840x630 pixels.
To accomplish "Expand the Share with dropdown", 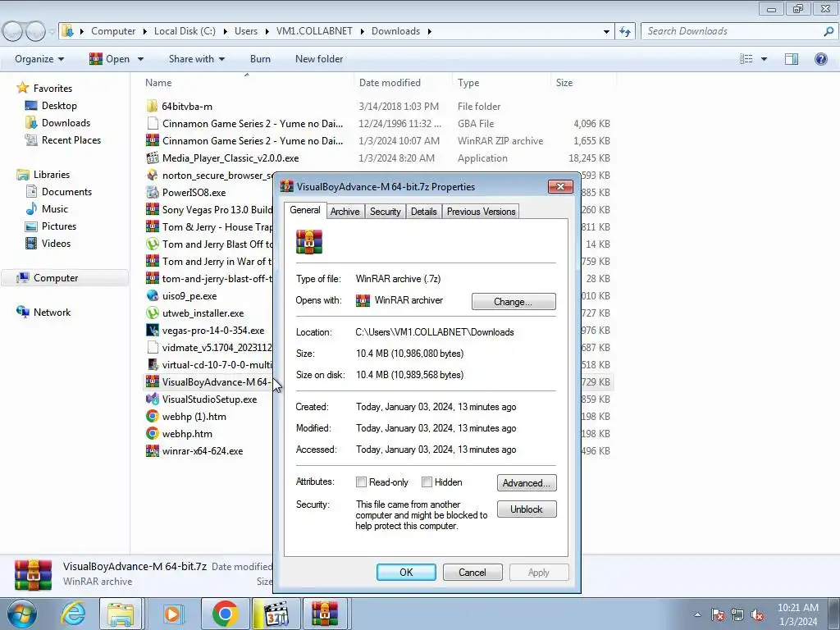I will click(x=197, y=59).
